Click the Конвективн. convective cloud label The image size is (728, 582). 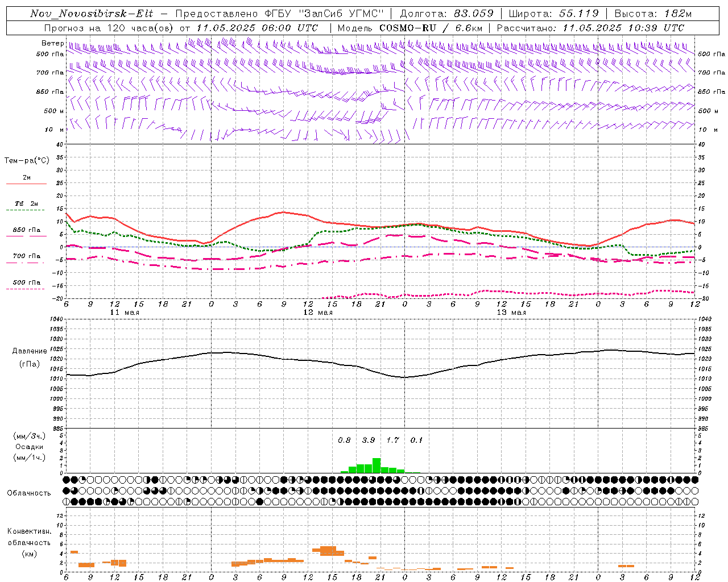pyautogui.click(x=29, y=531)
